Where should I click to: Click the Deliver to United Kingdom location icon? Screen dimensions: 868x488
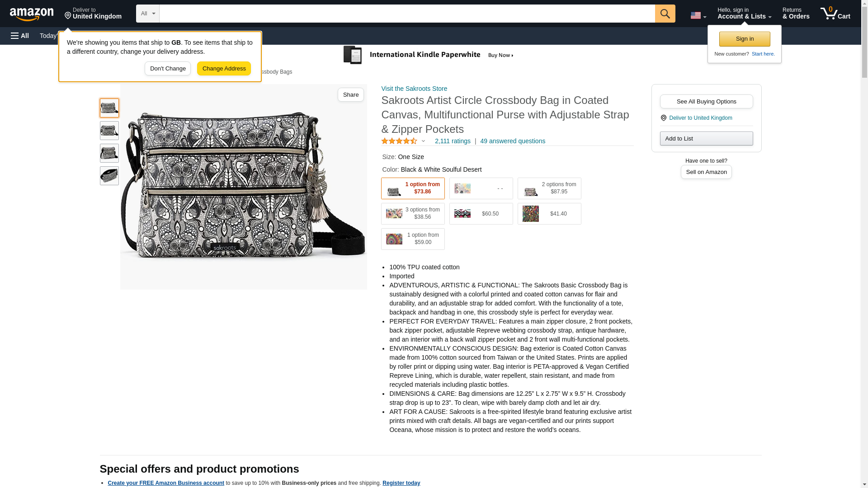[663, 118]
